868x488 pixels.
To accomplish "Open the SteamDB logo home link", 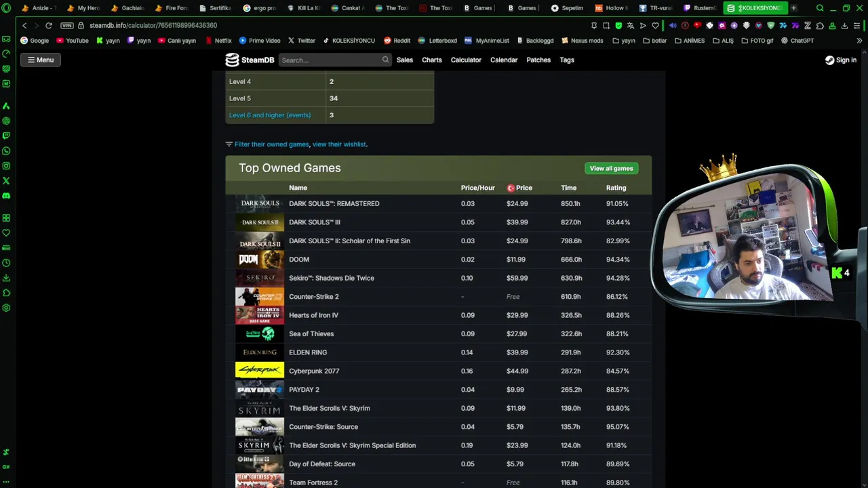I will (x=250, y=60).
